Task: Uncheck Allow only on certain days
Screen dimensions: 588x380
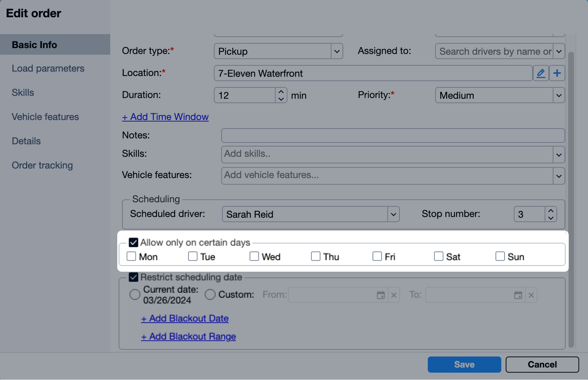Action: tap(133, 243)
